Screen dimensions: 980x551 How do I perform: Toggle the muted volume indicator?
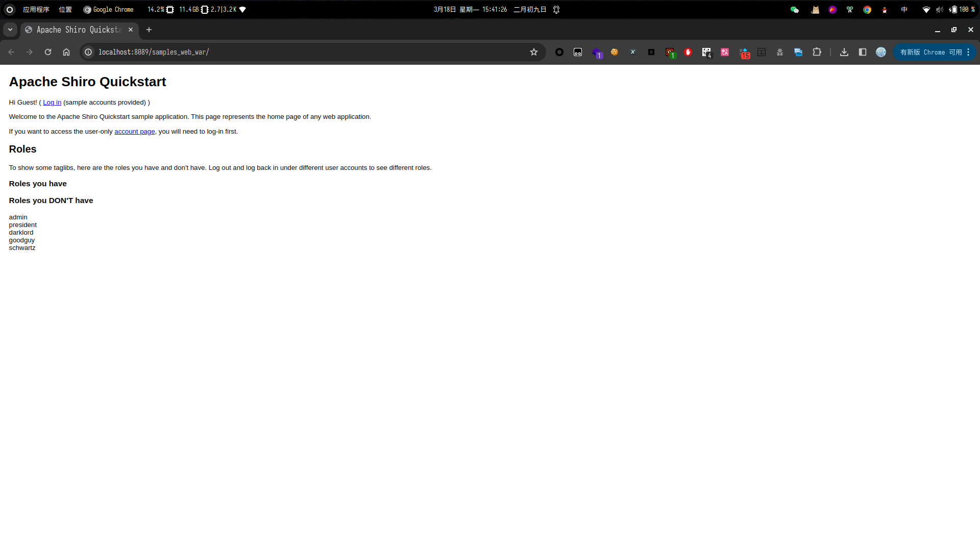(940, 10)
